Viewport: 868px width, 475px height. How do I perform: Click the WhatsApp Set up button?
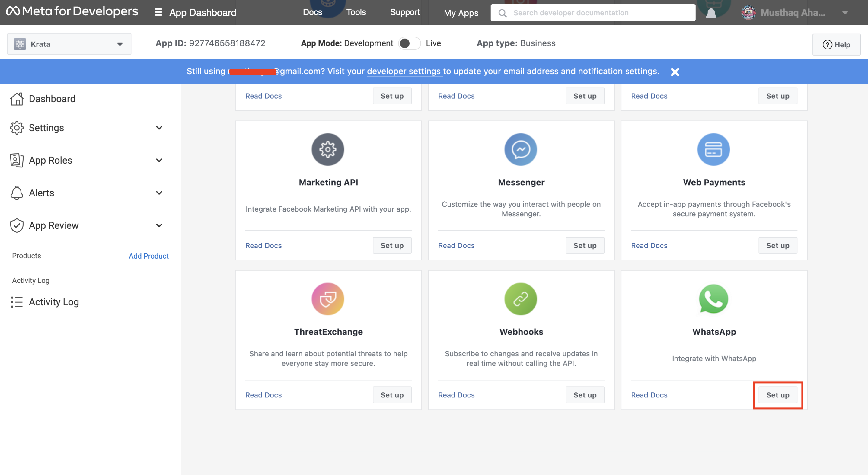(778, 395)
